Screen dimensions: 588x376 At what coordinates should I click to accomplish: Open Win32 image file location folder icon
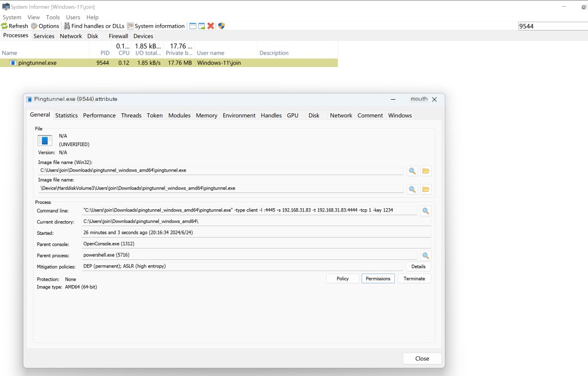point(426,171)
